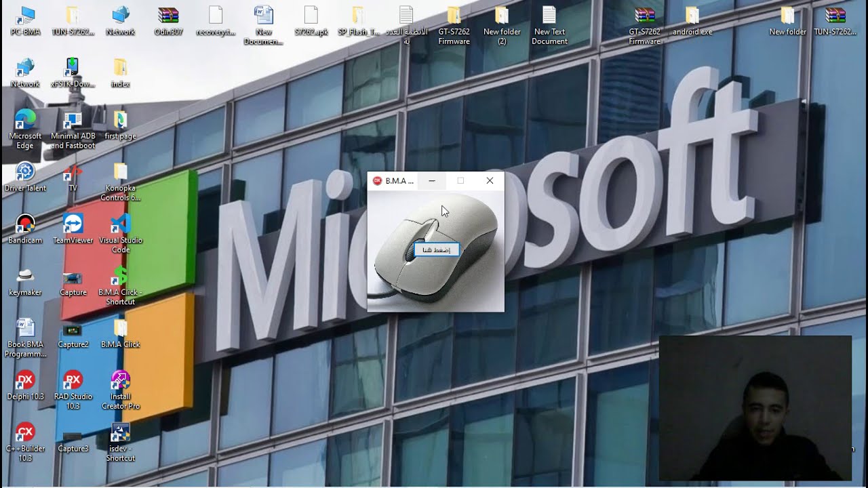Close the B.M.A window
Viewport: 868px width, 488px height.
coord(490,181)
